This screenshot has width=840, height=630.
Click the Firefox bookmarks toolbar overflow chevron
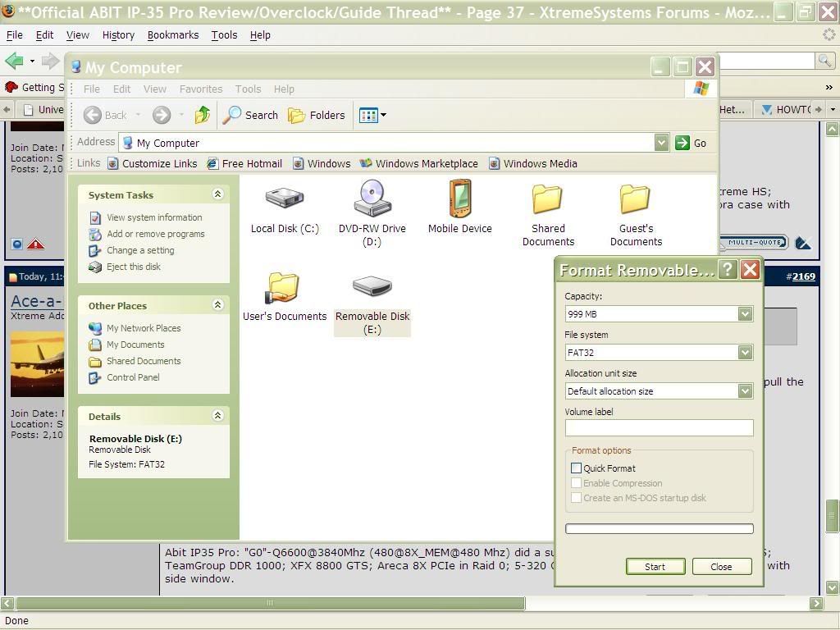tap(829, 87)
